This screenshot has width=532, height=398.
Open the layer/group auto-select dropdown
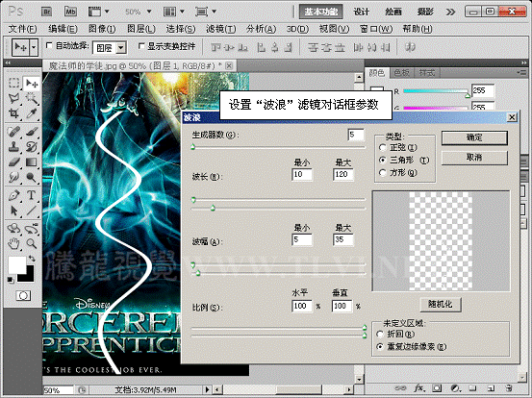point(121,48)
